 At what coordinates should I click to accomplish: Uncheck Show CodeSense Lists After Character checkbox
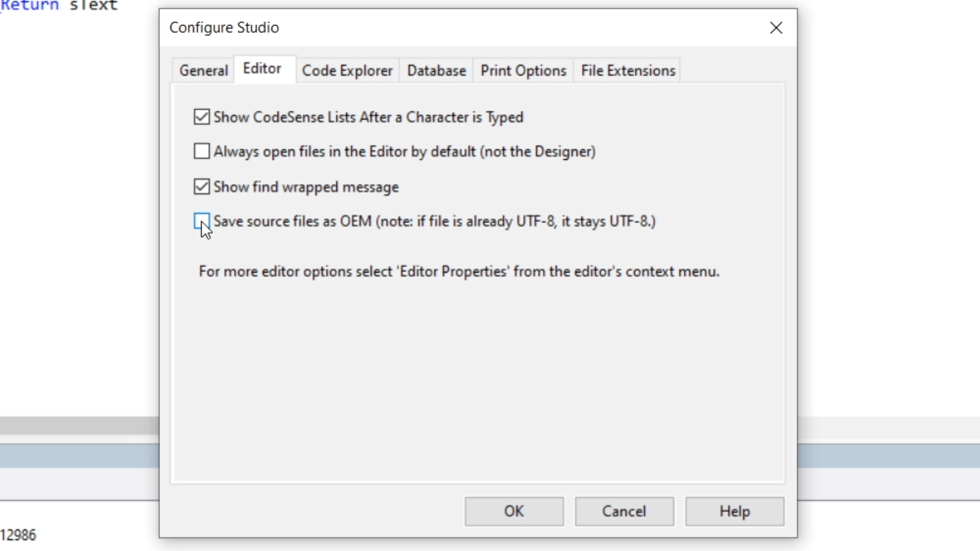(202, 117)
